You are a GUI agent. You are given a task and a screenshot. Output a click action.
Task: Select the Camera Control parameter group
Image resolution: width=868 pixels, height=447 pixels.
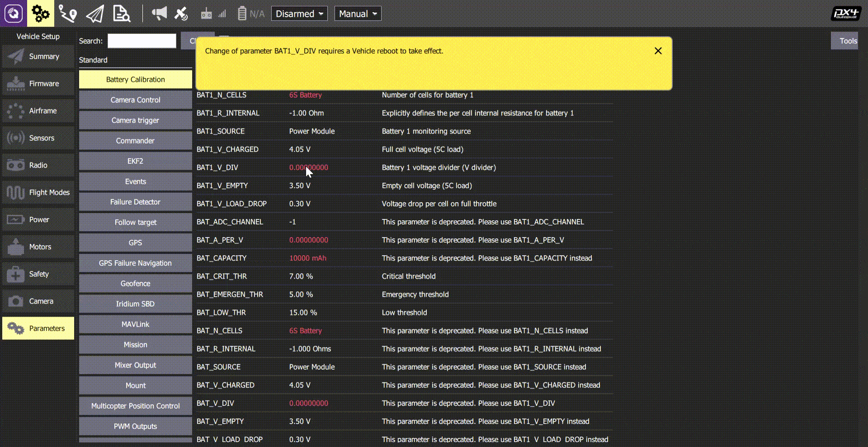pos(135,100)
